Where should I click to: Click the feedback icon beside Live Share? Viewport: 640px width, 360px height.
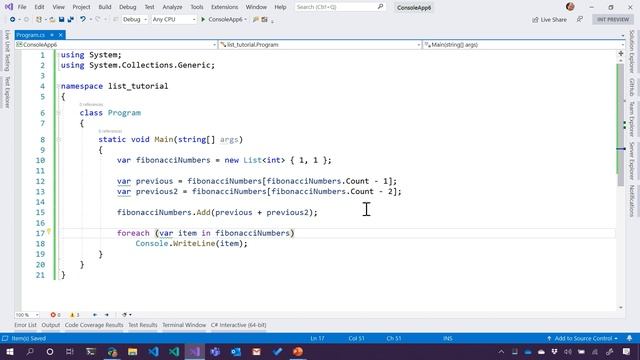tap(580, 19)
